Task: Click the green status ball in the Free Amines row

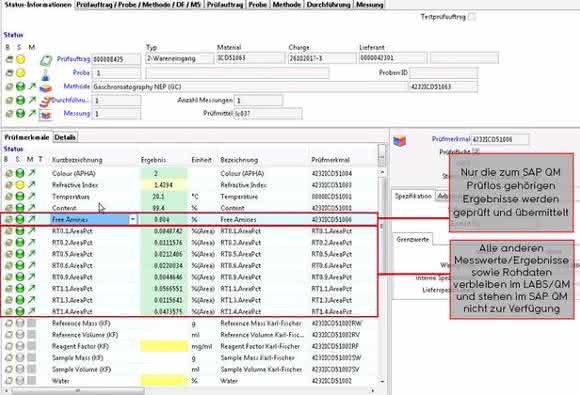Action: [x=20, y=219]
